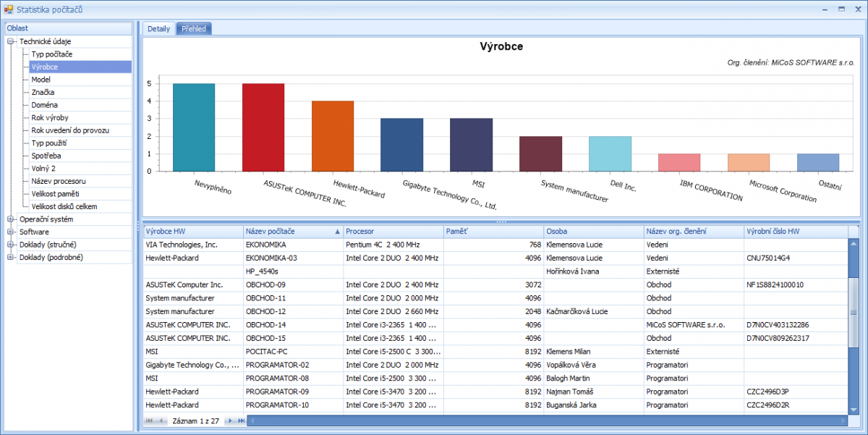Screen dimensions: 868x435
Task: Expand the Software tree node
Action: coord(11,232)
